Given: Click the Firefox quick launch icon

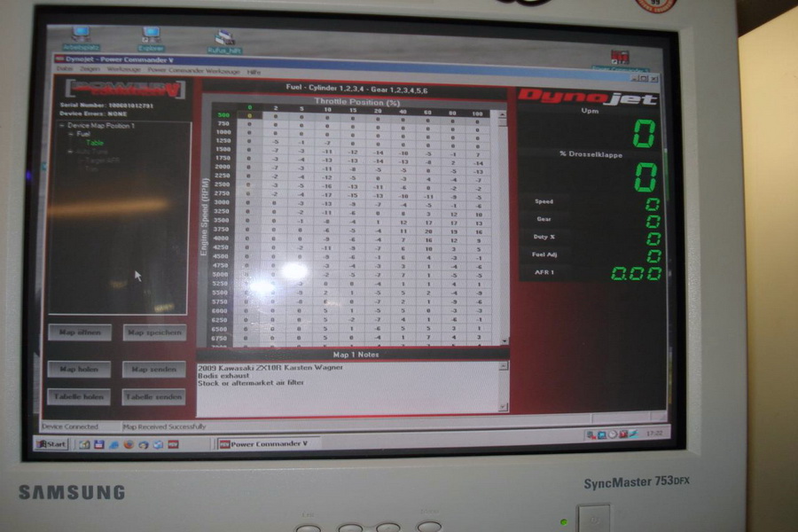Looking at the screenshot, I should coord(127,443).
